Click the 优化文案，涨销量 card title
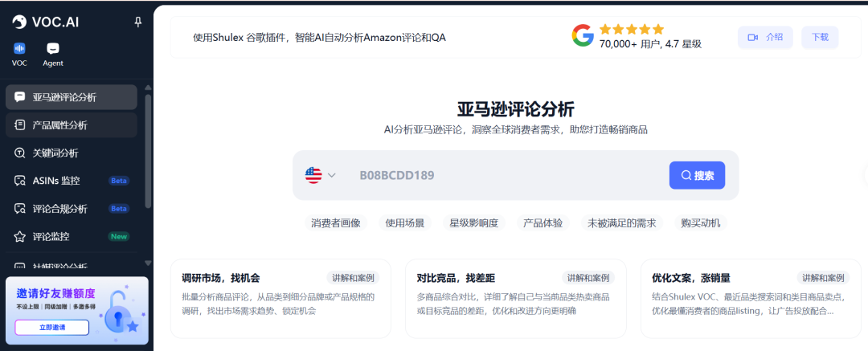The width and height of the screenshot is (868, 351). [691, 278]
